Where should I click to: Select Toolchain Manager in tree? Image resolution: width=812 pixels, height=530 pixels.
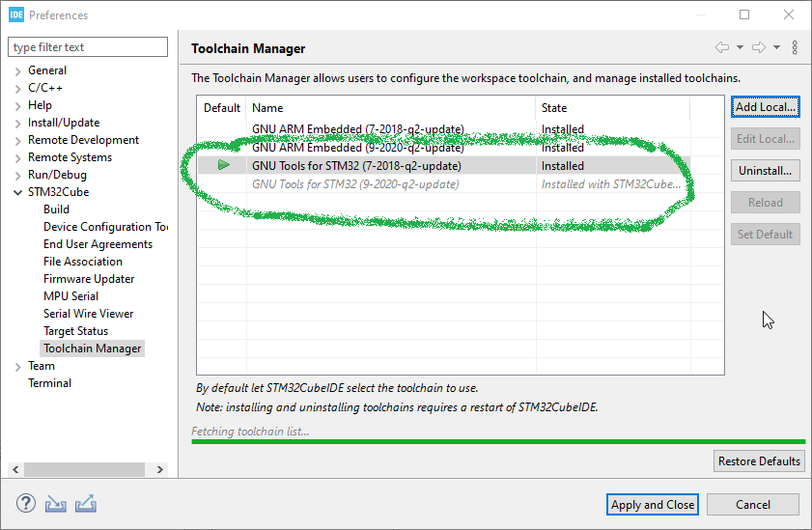[92, 349]
